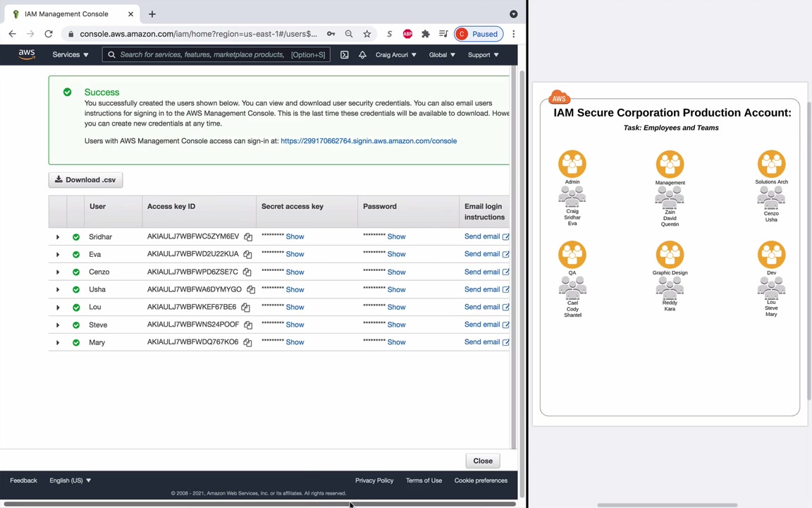Click the browser address bar
Image resolution: width=812 pixels, height=508 pixels.
[198, 34]
